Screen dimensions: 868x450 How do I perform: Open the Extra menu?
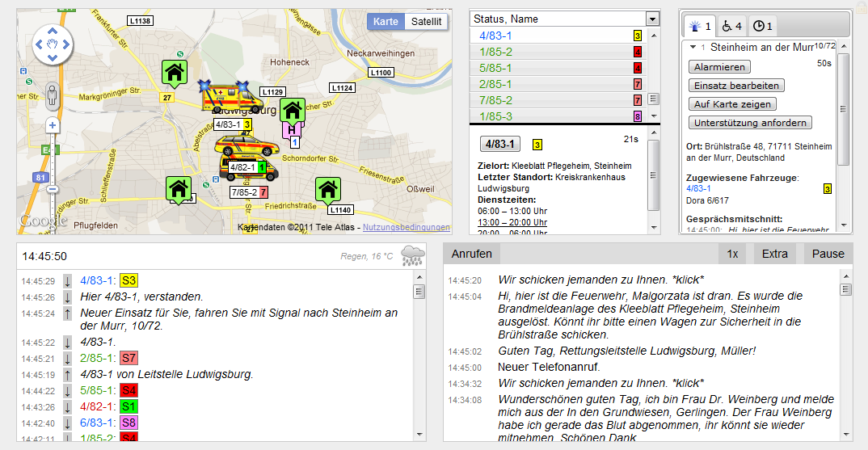click(x=774, y=254)
